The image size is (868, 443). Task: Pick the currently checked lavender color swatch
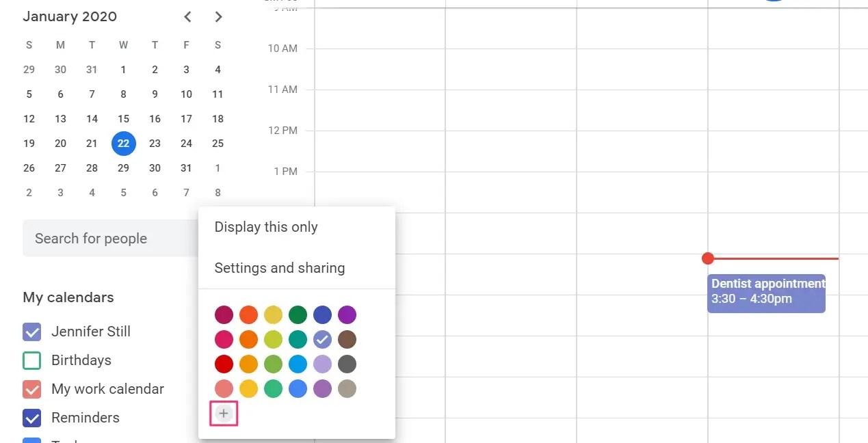pos(322,340)
